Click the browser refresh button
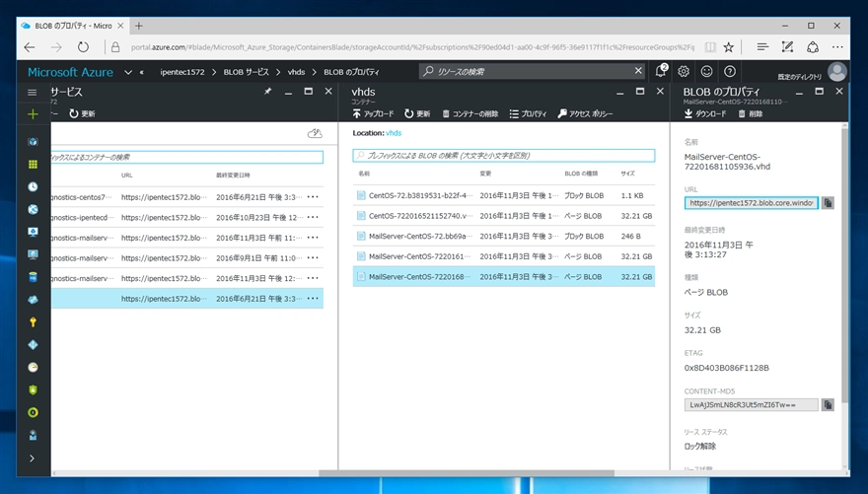 pos(83,47)
